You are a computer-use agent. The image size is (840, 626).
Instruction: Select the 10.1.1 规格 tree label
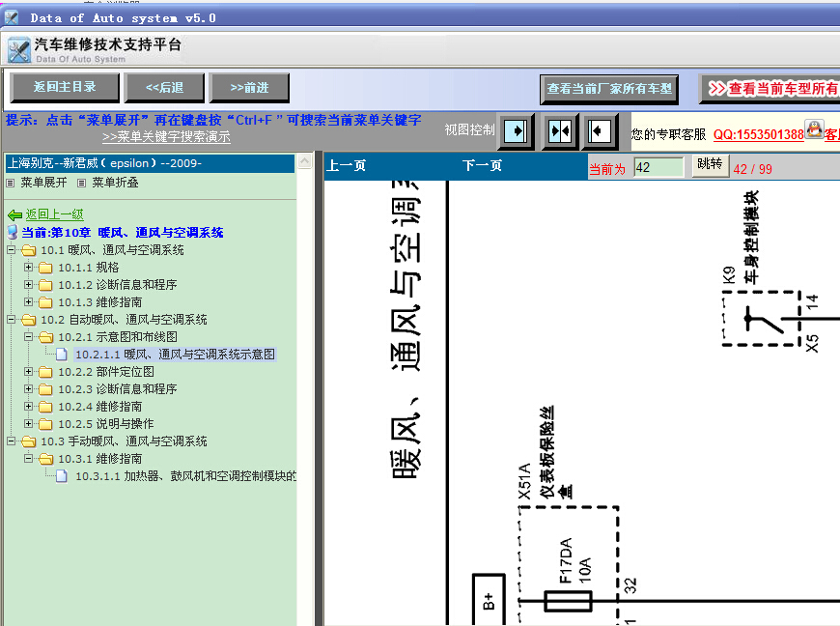pyautogui.click(x=89, y=268)
